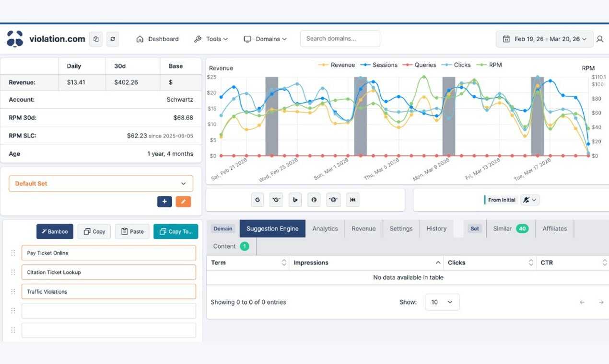
Task: Open the Default Set dropdown
Action: [101, 183]
